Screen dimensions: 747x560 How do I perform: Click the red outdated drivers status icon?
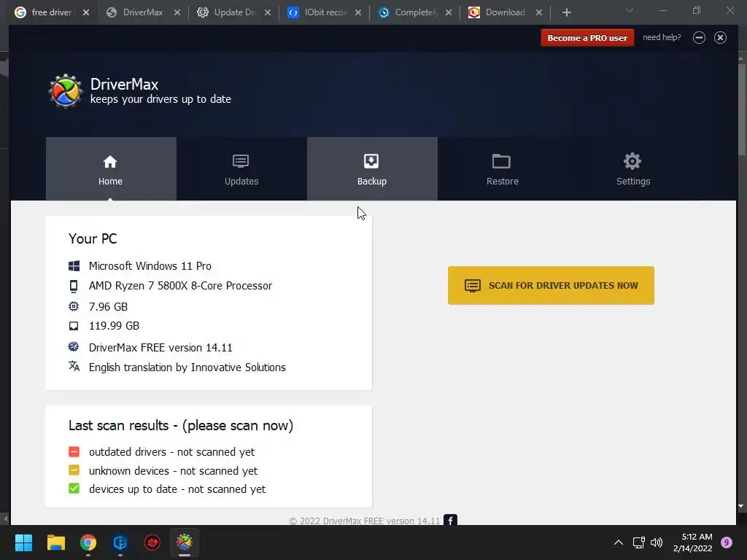point(74,451)
